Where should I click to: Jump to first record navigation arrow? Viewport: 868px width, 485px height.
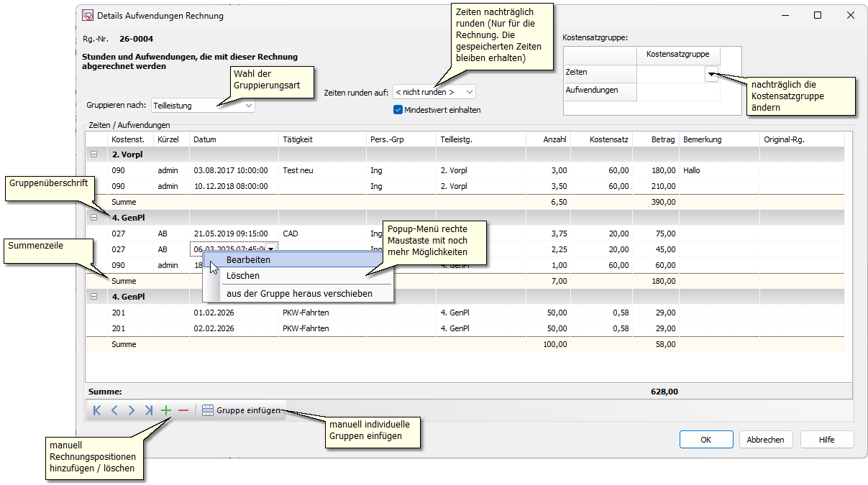pos(97,410)
